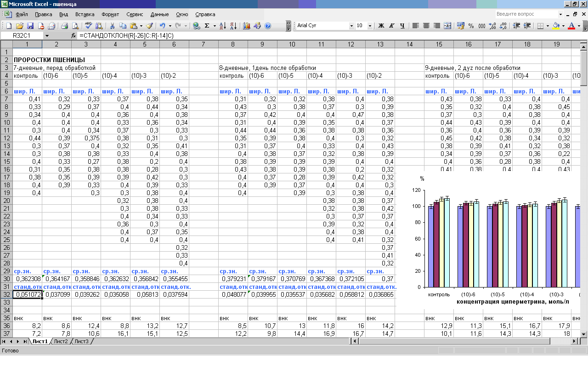Copy selection icon

123,26
